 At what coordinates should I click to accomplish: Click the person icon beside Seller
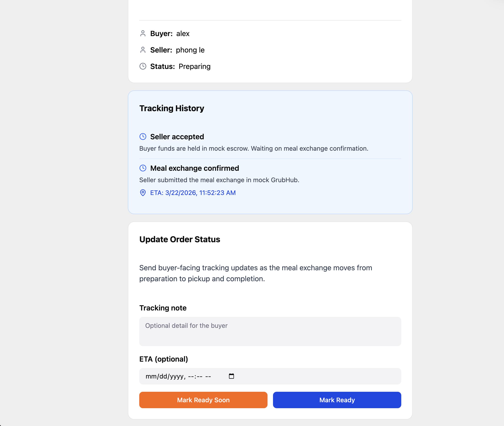143,50
